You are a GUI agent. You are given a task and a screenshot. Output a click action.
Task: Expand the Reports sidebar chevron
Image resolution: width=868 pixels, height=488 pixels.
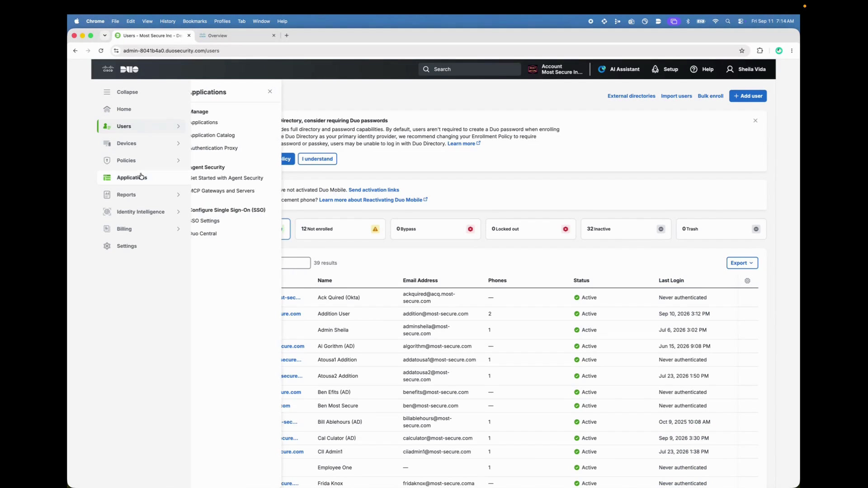(178, 195)
